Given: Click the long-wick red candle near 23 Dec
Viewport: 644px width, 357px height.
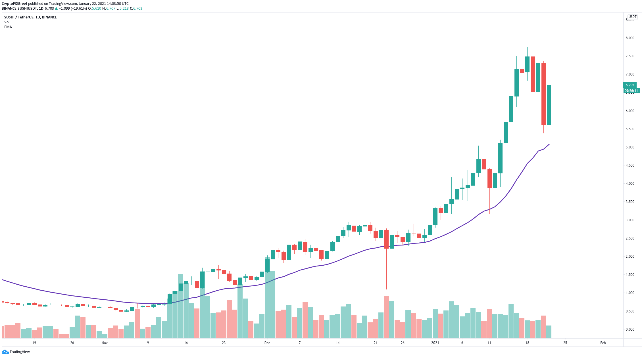Looking at the screenshot, I should click(386, 240).
